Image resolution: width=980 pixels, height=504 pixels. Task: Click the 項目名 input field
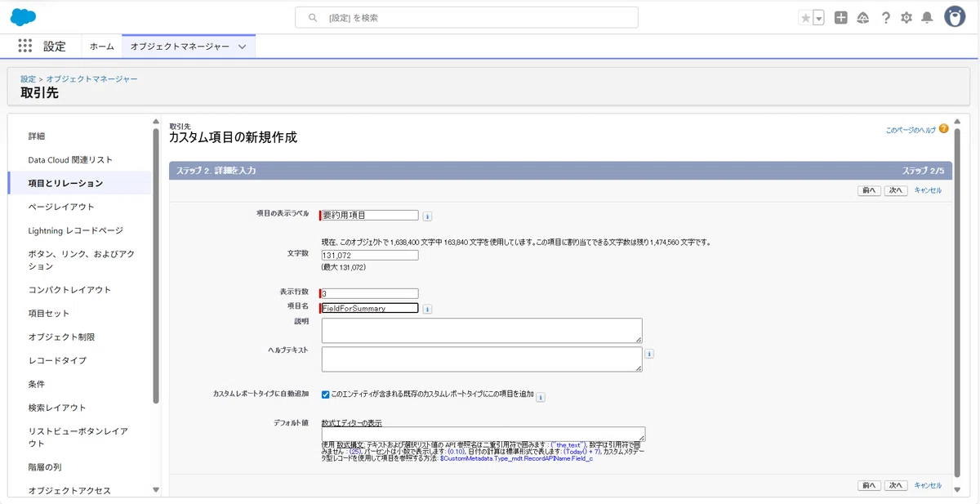click(370, 308)
